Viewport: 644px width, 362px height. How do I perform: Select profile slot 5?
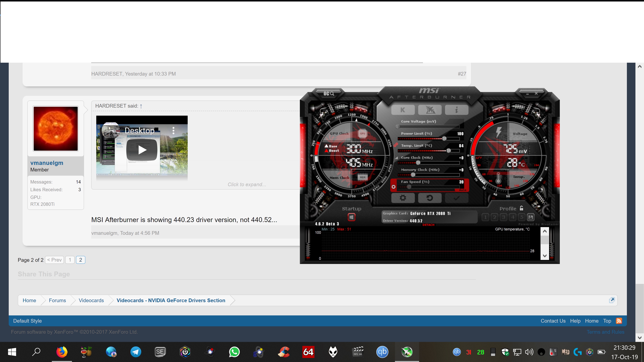(522, 217)
